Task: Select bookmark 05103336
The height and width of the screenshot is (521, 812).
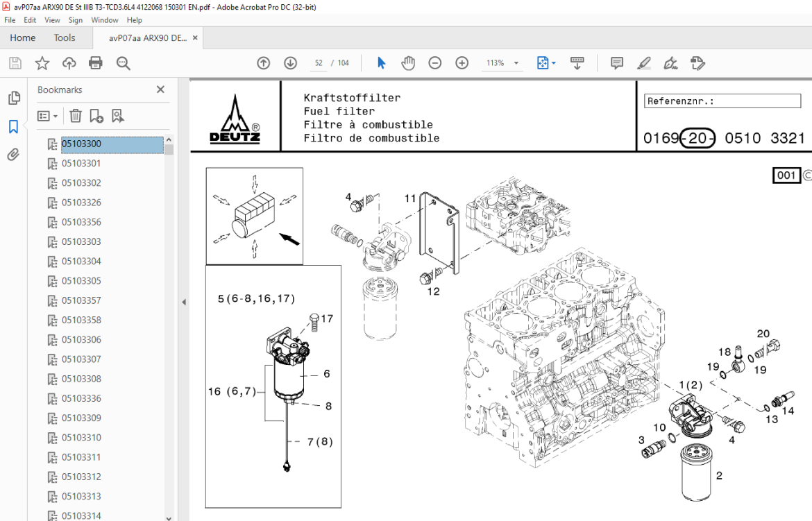Action: coord(81,399)
